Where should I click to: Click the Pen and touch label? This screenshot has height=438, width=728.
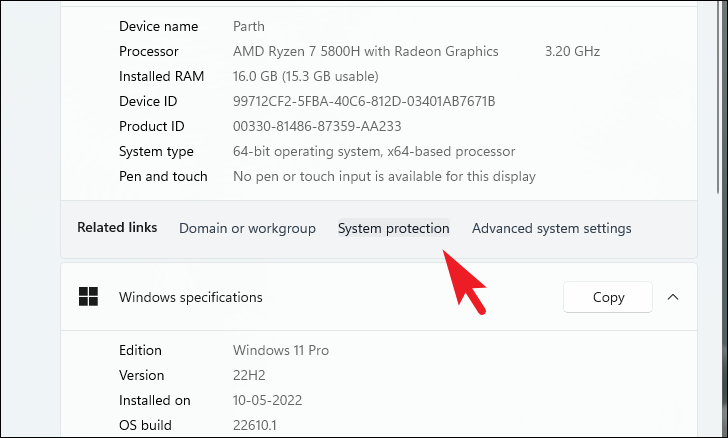pos(163,177)
